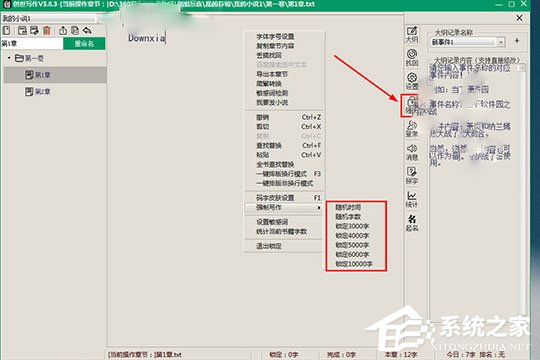Screen dimensions: 540x360
Task: Click the 今日：7字 status bar entry
Action: [x=461, y=354]
